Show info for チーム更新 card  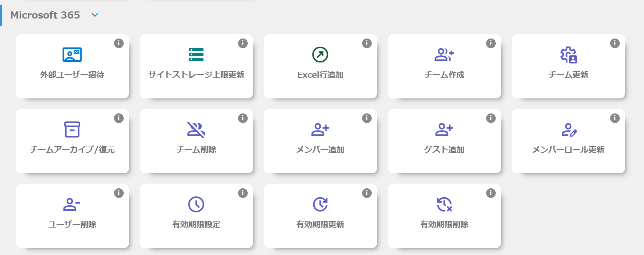click(x=615, y=43)
